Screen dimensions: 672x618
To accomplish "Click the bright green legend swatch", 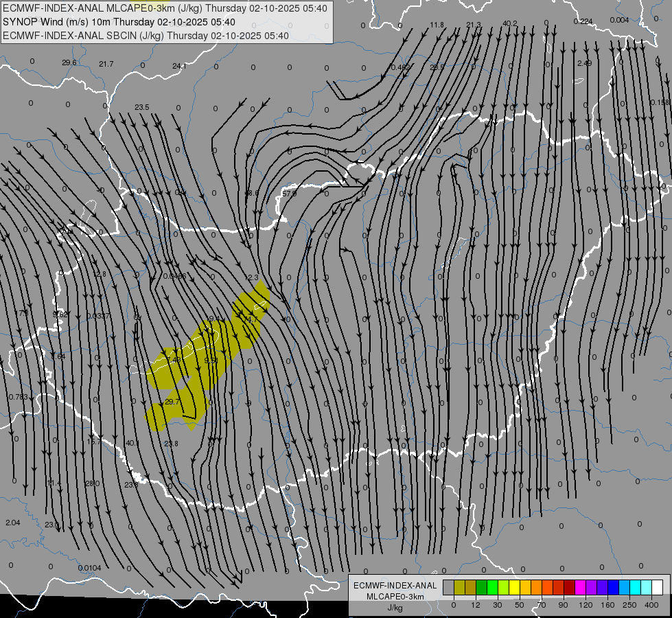I will 492,587.
